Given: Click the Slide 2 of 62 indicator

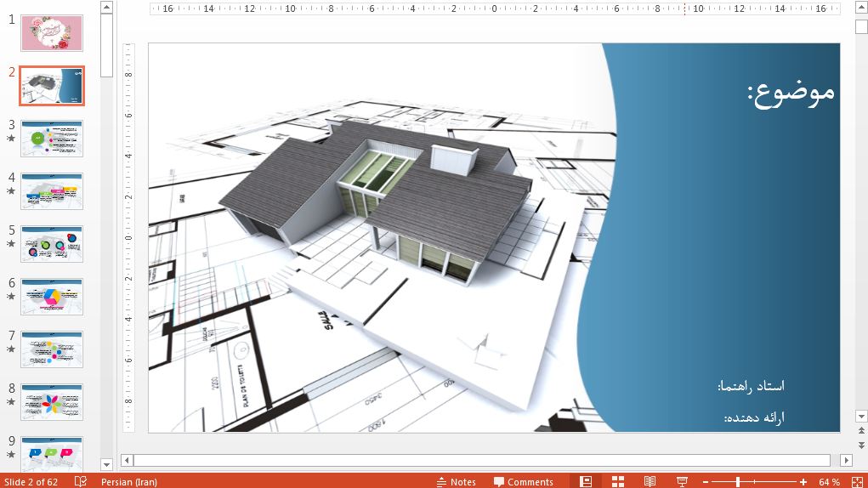Looking at the screenshot, I should point(31,482).
